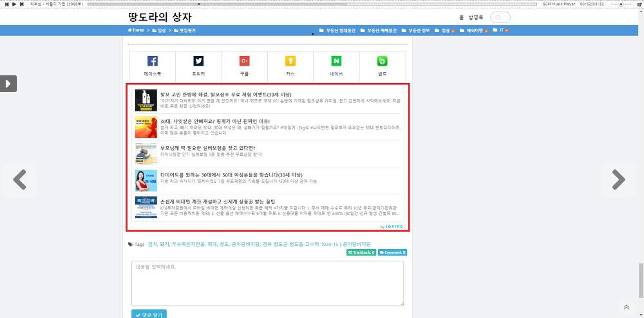Click the blue Comment: 0 button
The image size is (644, 318).
[392, 252]
